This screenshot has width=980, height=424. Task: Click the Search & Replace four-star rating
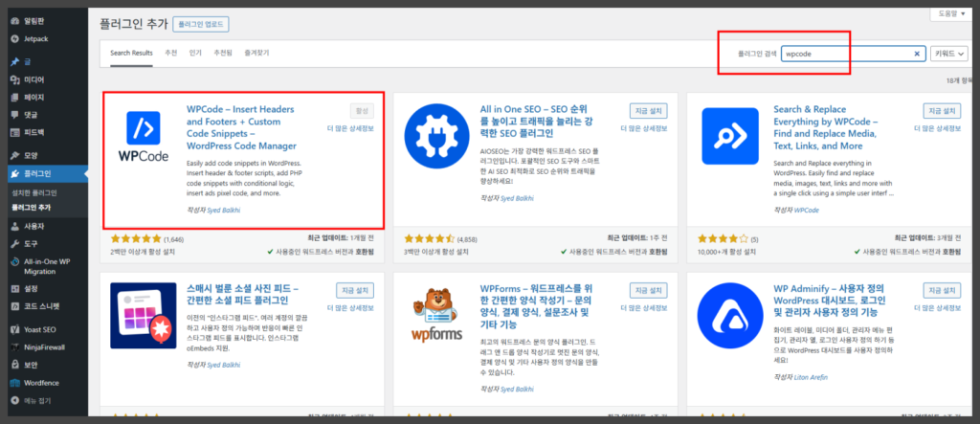pyautogui.click(x=723, y=239)
